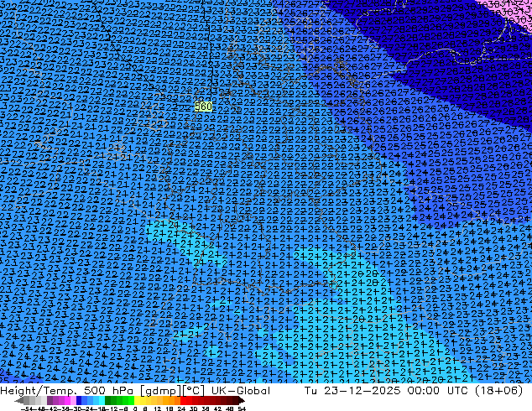Click the left gray arrow end of legend
The width and height of the screenshot is (532, 411).
(x=18, y=400)
